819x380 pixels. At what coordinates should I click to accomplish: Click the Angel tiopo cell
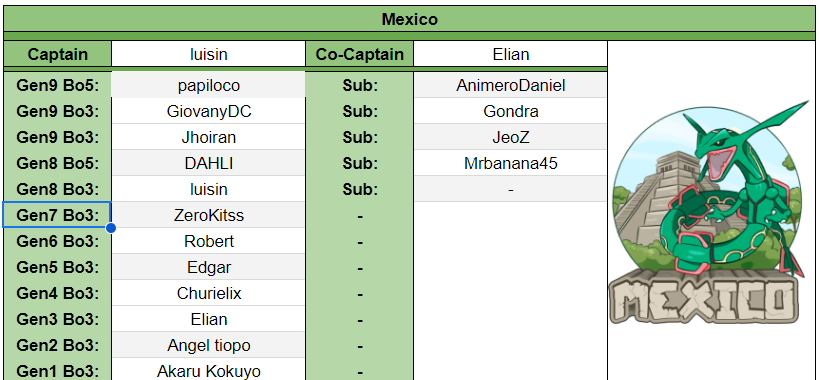(208, 345)
